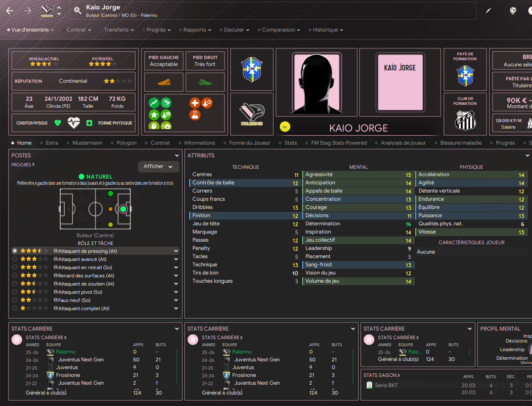This screenshot has height=406, width=532.
Task: Expand the POSTES panel chevron
Action: pos(177,155)
